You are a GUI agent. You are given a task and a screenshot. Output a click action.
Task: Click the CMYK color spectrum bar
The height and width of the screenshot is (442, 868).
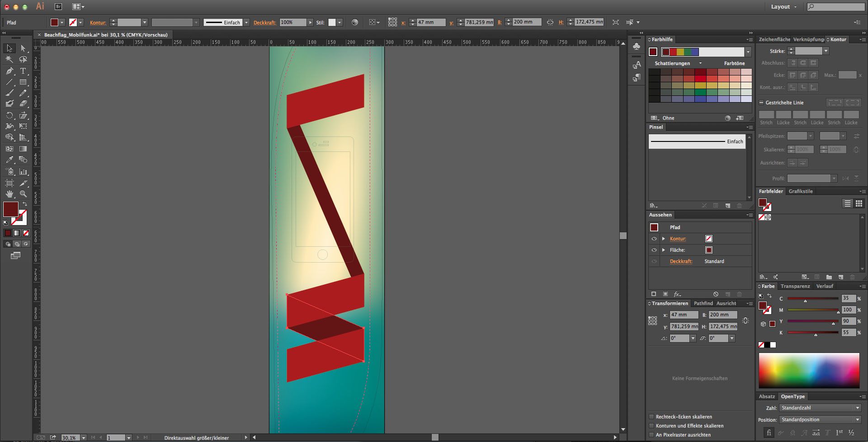click(809, 371)
